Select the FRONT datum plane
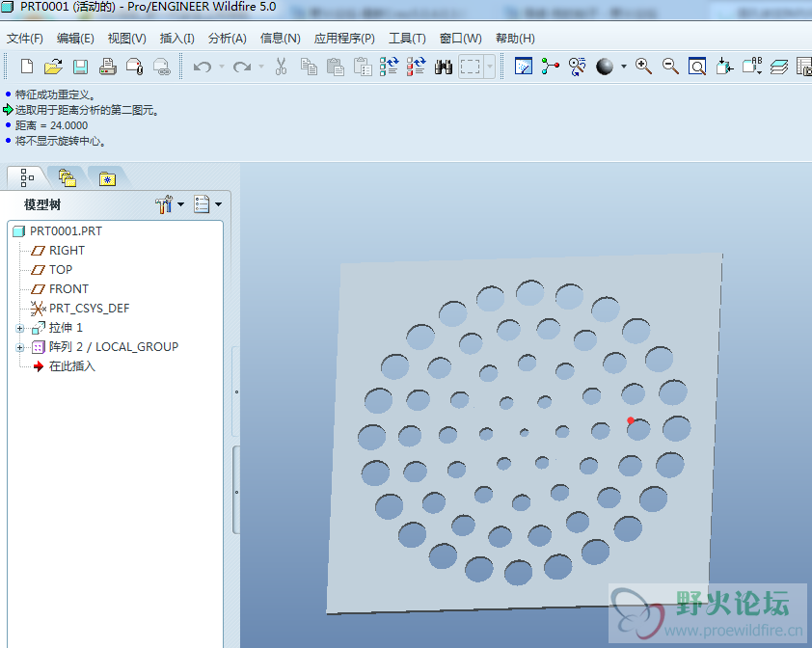This screenshot has height=648, width=812. click(x=68, y=289)
